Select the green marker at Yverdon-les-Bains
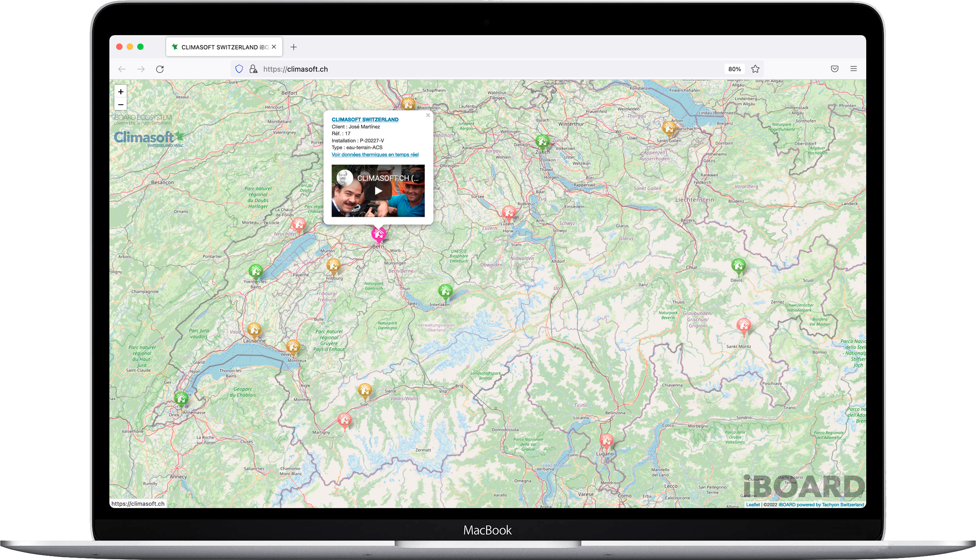 coord(256,271)
